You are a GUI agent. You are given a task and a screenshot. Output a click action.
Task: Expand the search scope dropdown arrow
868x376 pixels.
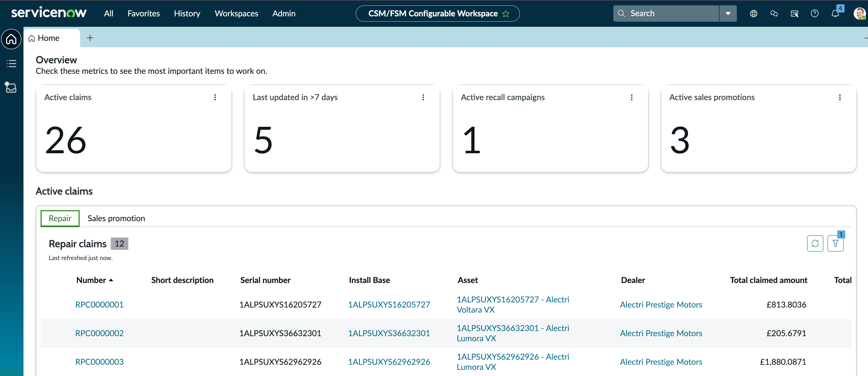728,14
